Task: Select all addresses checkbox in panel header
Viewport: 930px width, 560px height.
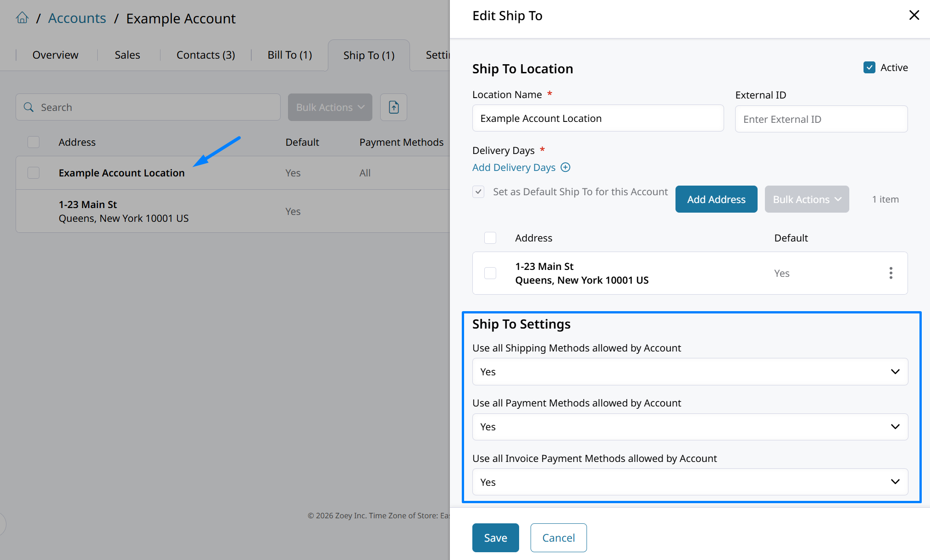Action: click(x=490, y=238)
